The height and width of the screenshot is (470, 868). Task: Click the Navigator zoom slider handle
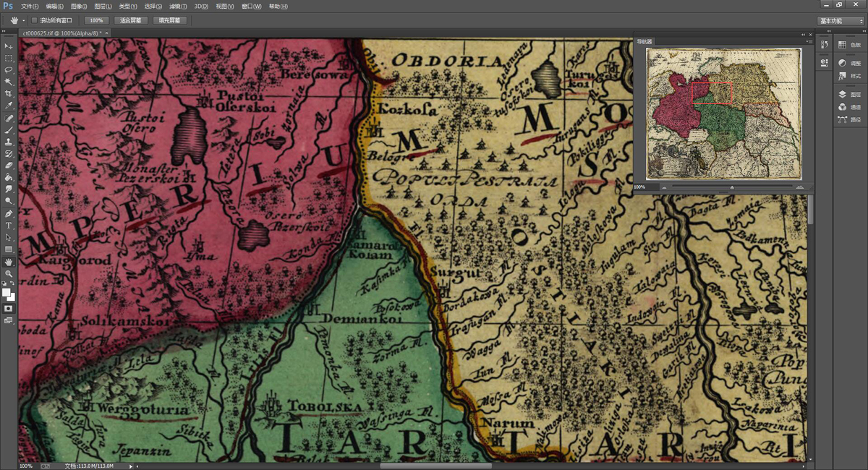pyautogui.click(x=731, y=187)
